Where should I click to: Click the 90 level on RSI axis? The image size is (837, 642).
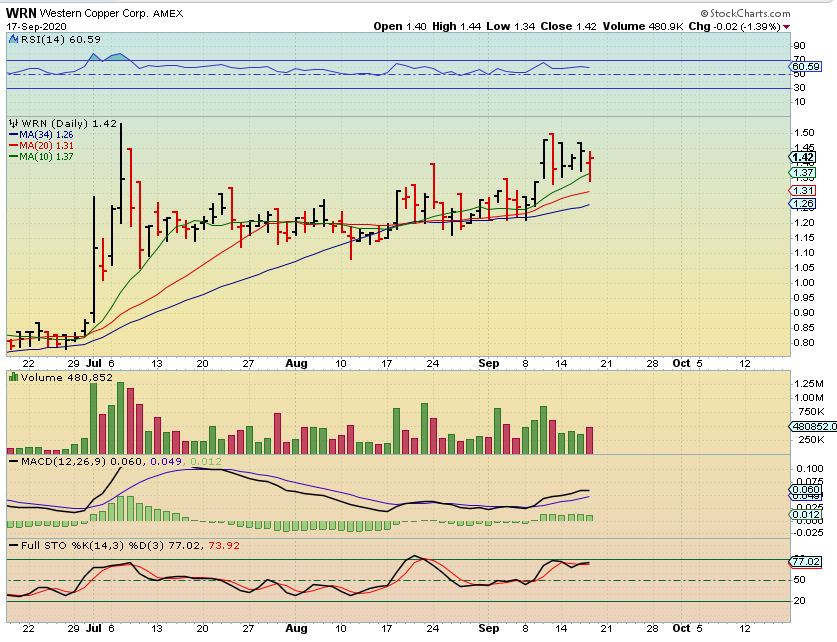pos(800,46)
